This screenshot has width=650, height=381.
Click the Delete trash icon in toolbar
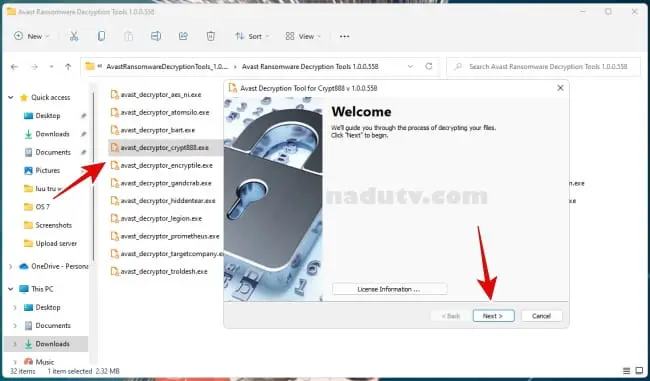pyautogui.click(x=211, y=36)
